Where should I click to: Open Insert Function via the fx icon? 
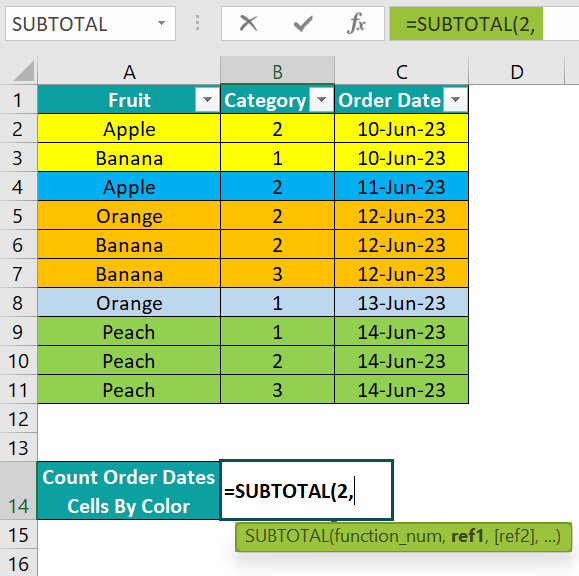(x=356, y=23)
